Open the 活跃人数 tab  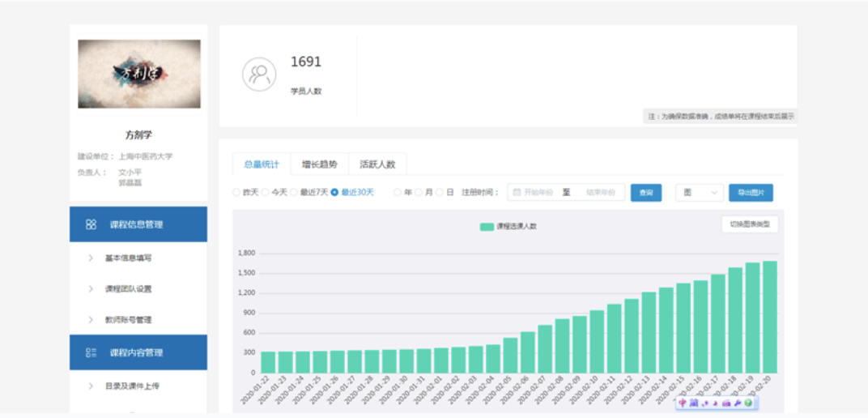click(x=377, y=164)
